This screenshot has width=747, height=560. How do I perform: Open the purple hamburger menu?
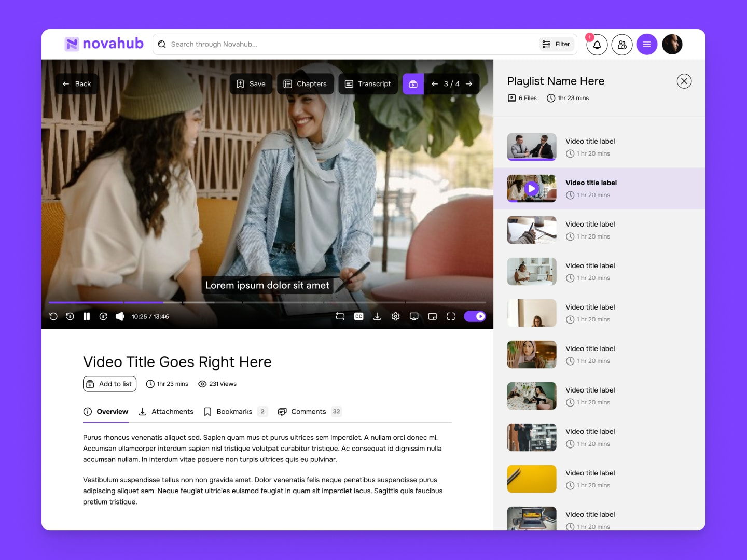coord(647,45)
